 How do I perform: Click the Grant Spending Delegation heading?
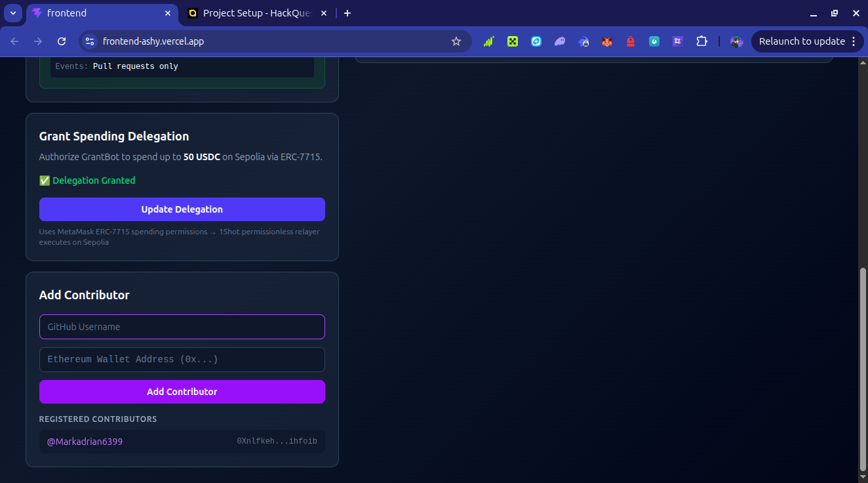[114, 136]
